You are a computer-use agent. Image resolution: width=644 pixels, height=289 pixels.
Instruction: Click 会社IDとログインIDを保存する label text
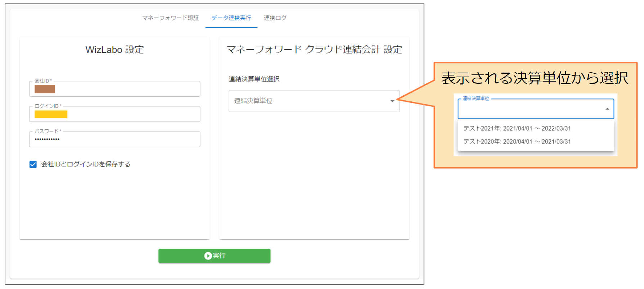(86, 164)
